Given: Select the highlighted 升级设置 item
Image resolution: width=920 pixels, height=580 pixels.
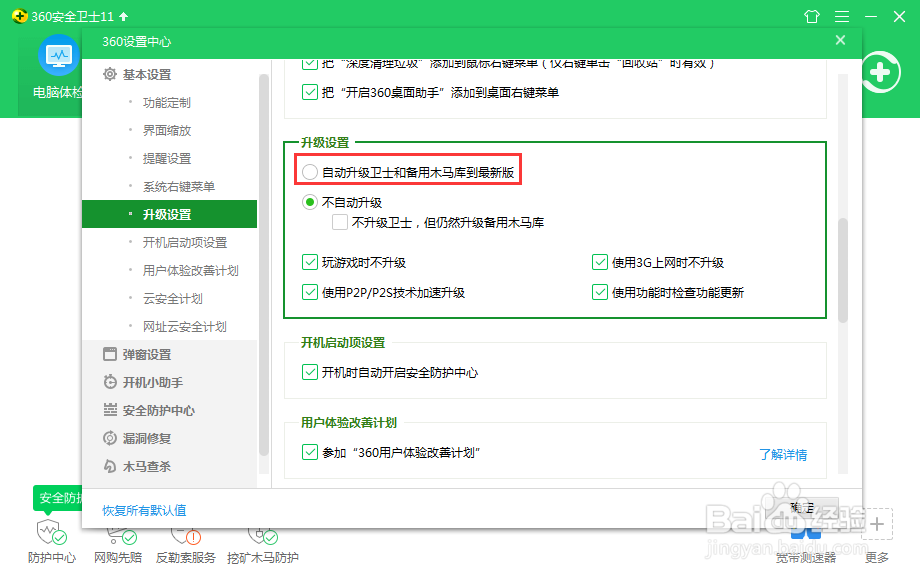Looking at the screenshot, I should (170, 214).
